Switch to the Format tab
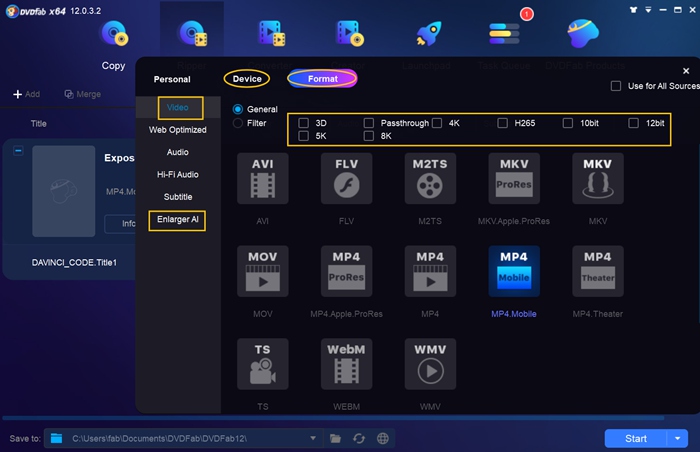This screenshot has width=700, height=452. (322, 79)
